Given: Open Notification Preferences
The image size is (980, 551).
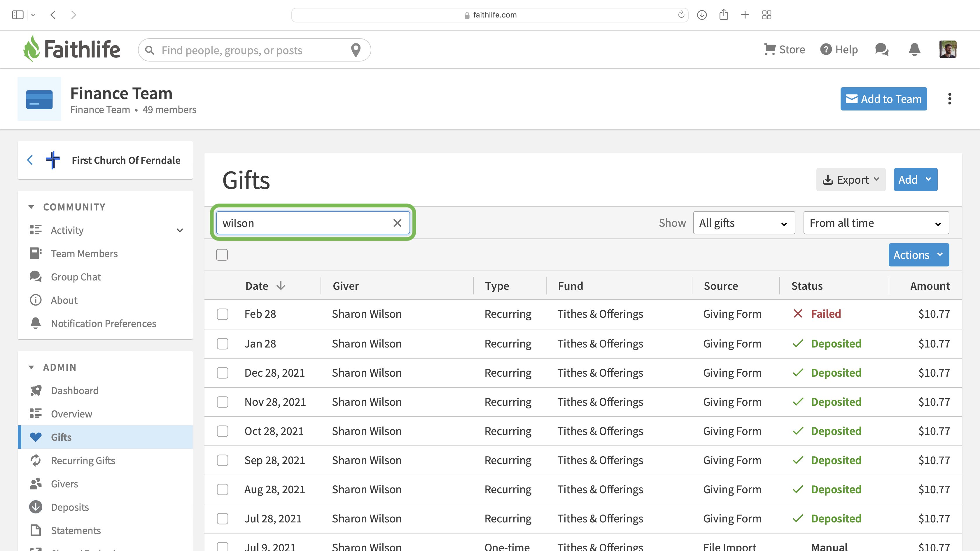Looking at the screenshot, I should pos(104,324).
